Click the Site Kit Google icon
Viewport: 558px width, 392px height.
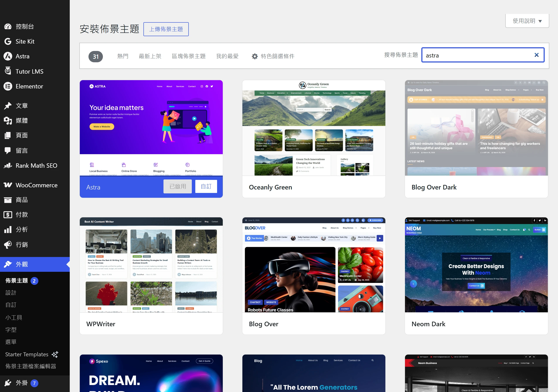pos(8,42)
